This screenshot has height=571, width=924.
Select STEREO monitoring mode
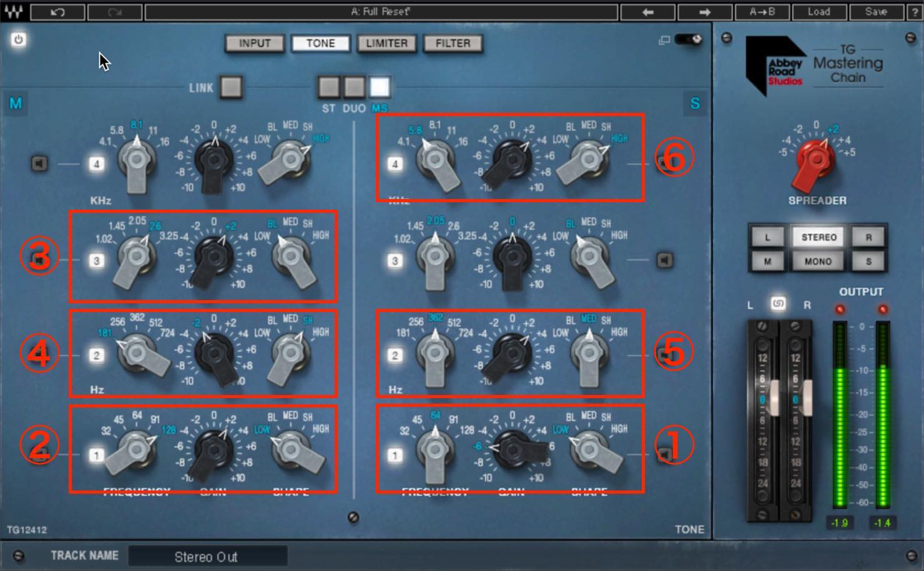(818, 237)
